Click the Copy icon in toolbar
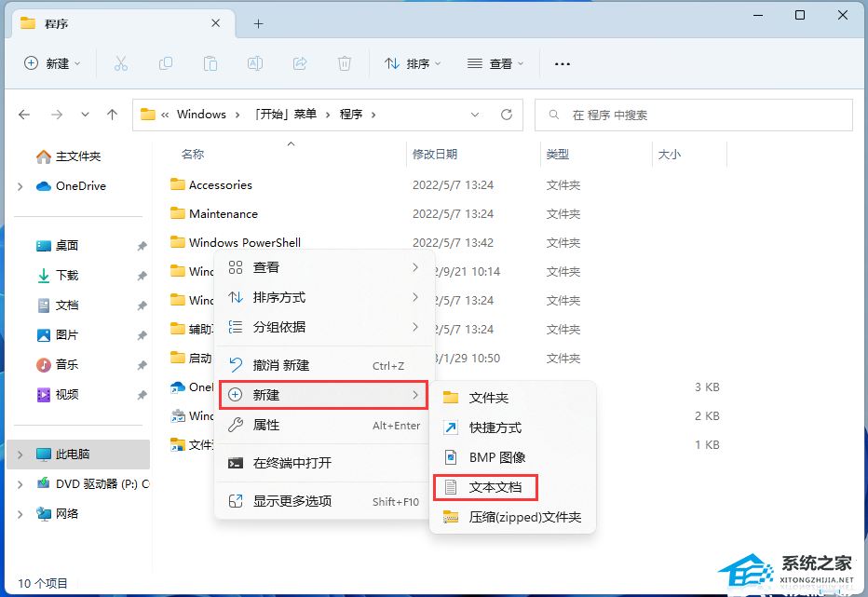 (166, 63)
